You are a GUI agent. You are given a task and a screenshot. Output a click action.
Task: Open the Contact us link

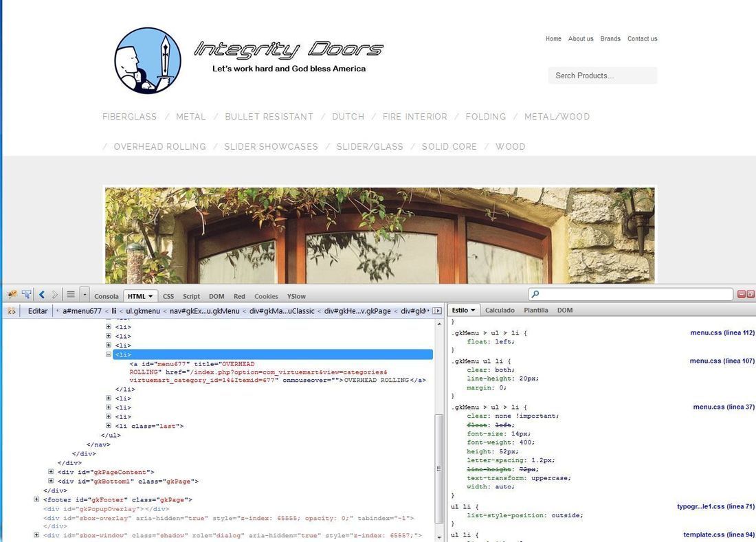642,38
